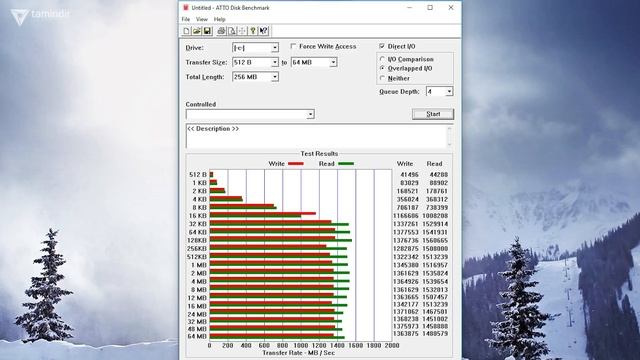This screenshot has width=640, height=360.
Task: Select the Neither radio button
Action: coord(382,78)
